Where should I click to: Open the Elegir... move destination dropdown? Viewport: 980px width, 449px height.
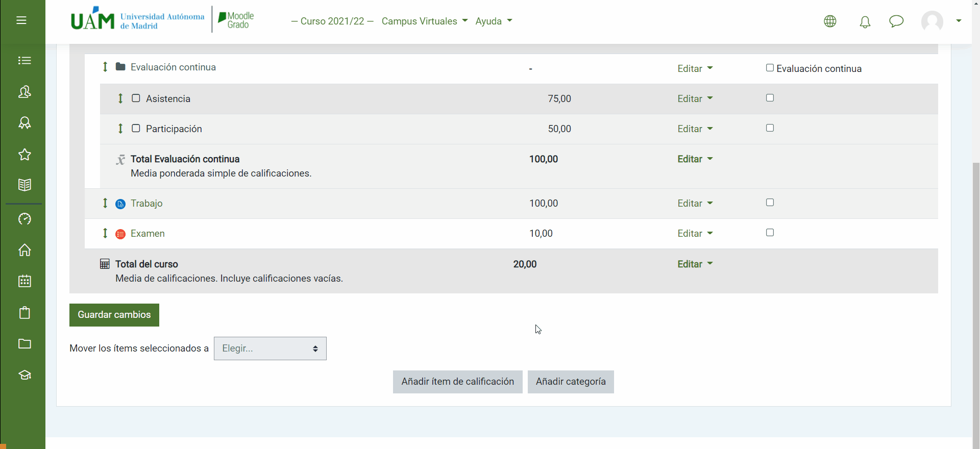click(x=270, y=348)
